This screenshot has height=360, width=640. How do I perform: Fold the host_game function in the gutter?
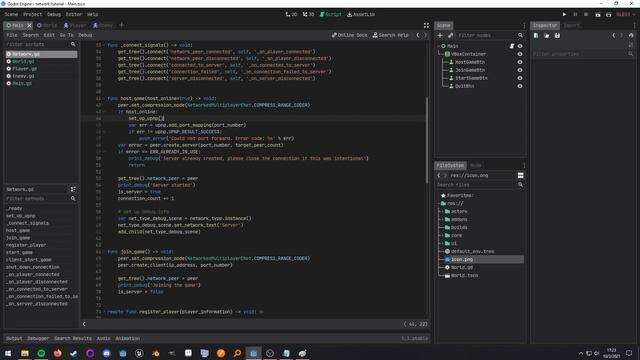pyautogui.click(x=104, y=98)
